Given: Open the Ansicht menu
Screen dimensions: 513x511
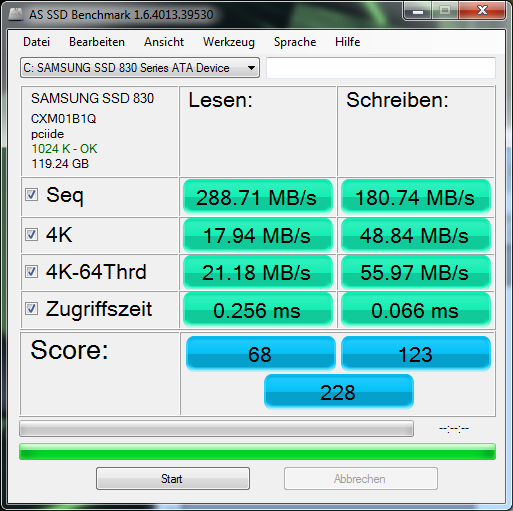Looking at the screenshot, I should point(164,42).
